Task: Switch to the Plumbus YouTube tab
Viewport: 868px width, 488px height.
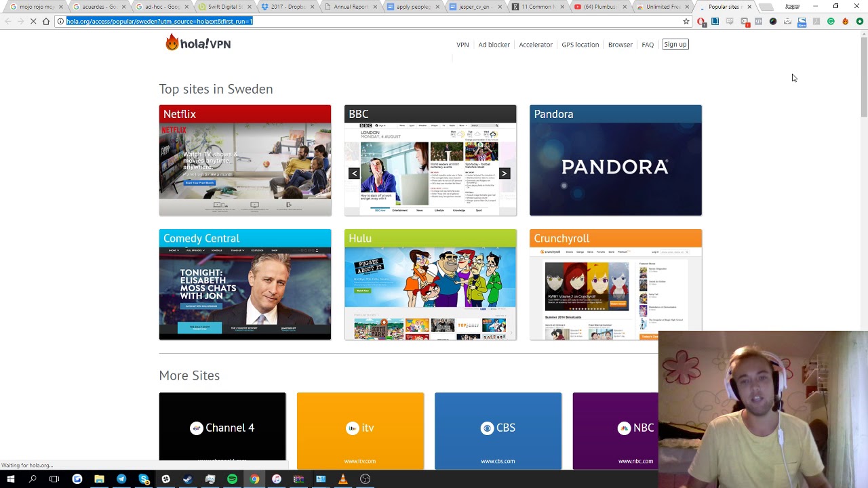Action: coord(601,7)
